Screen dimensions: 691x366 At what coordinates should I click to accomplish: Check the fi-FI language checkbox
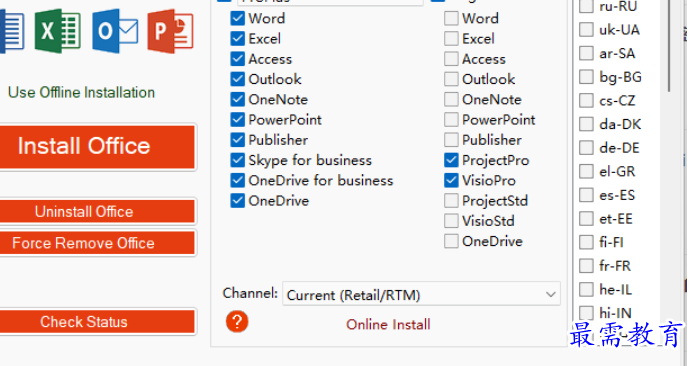pyautogui.click(x=586, y=242)
